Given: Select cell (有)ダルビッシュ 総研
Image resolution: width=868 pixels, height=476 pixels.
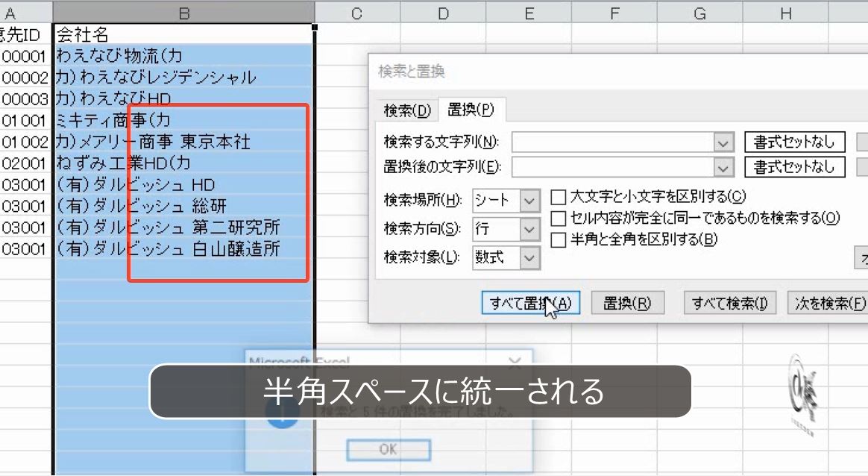Looking at the screenshot, I should click(183, 206).
